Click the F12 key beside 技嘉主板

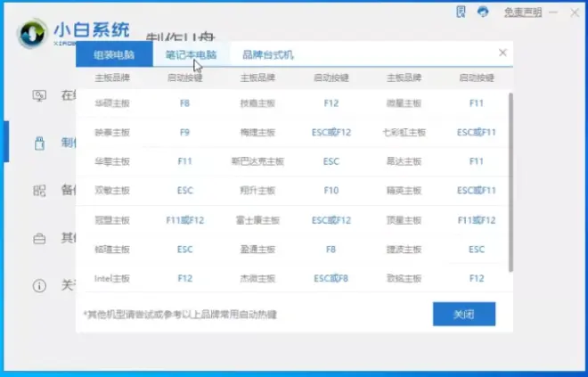331,103
